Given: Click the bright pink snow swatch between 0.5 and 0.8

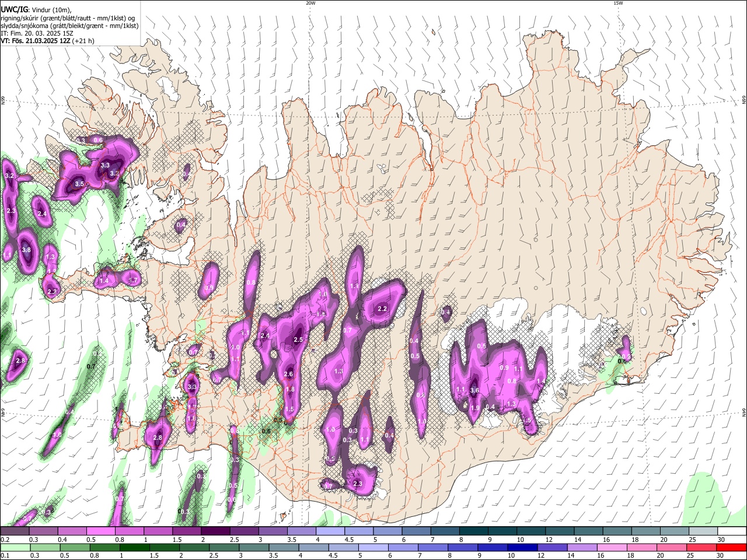Looking at the screenshot, I should (x=100, y=531).
